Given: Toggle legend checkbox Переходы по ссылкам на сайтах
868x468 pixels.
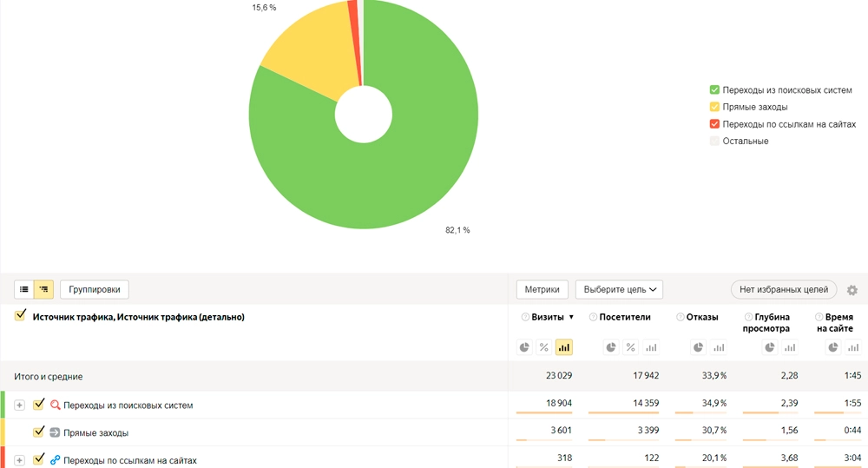Looking at the screenshot, I should click(714, 124).
